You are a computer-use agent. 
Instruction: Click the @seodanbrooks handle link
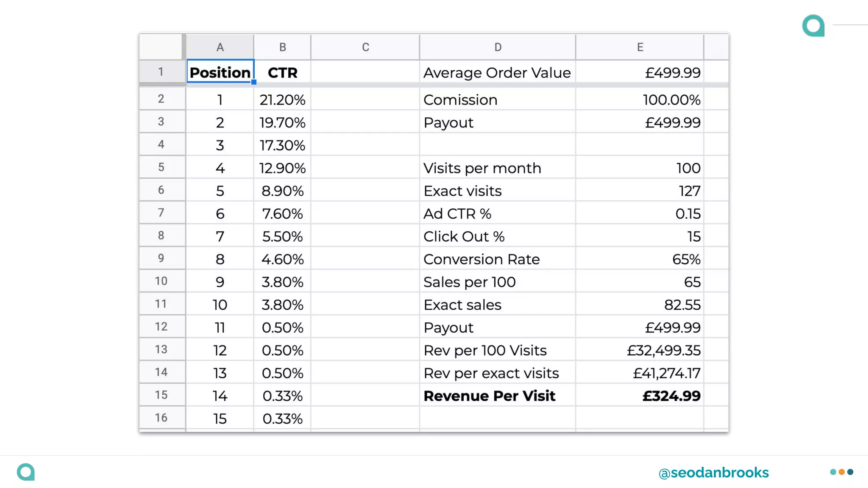click(x=713, y=473)
